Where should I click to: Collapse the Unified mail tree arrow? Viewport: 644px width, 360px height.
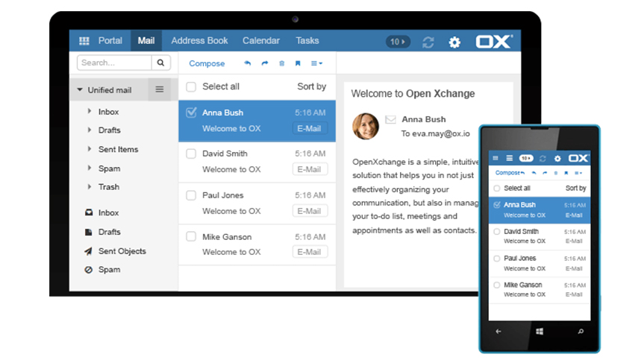(x=80, y=89)
